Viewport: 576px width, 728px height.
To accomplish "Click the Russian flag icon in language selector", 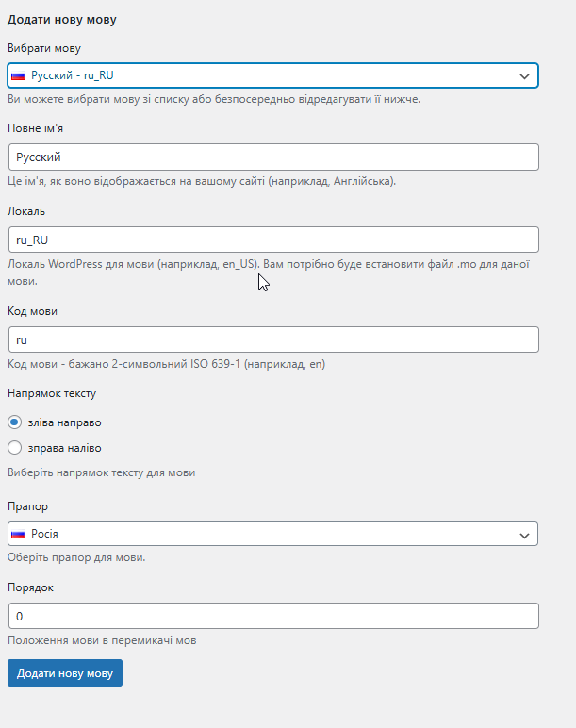I will 19,75.
